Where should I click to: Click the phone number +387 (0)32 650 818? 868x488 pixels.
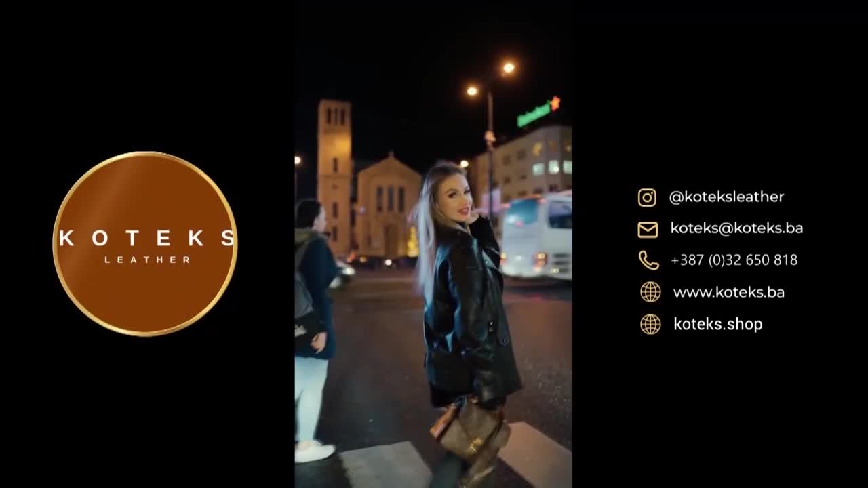[x=734, y=260]
